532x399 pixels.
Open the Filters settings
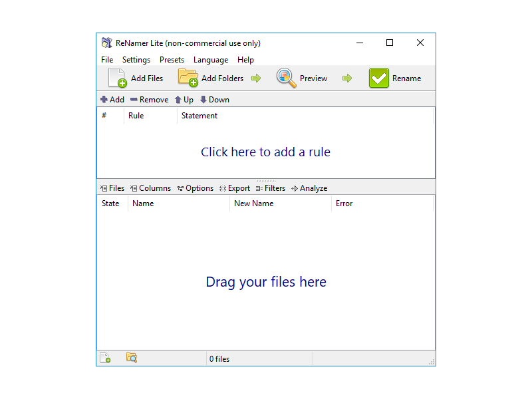pyautogui.click(x=270, y=188)
